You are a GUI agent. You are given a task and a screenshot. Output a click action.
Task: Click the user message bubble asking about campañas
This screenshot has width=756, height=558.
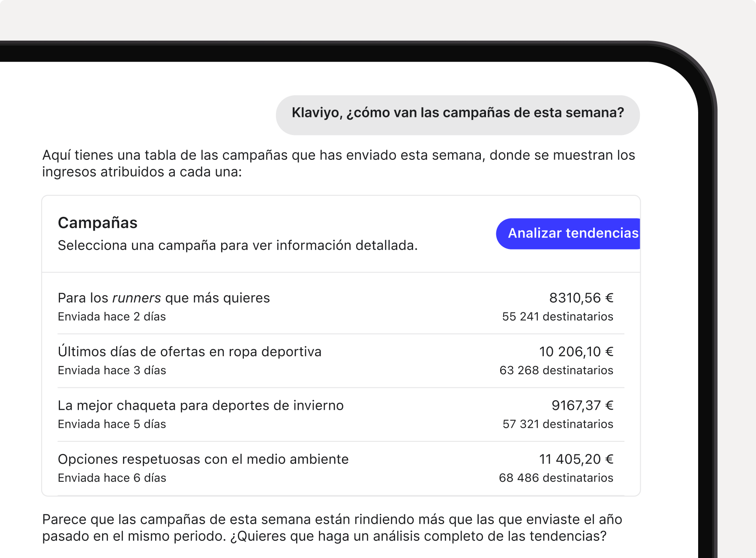(x=458, y=115)
